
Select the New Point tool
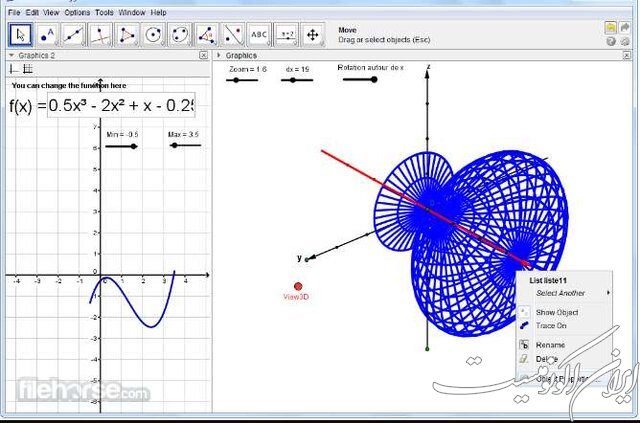[x=47, y=35]
